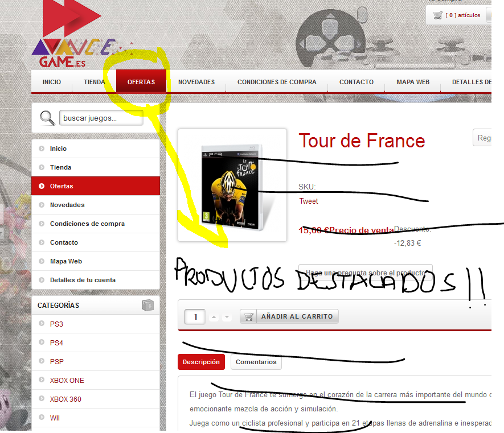Switch to the Comentarios tab
504x433 pixels.
(x=256, y=362)
